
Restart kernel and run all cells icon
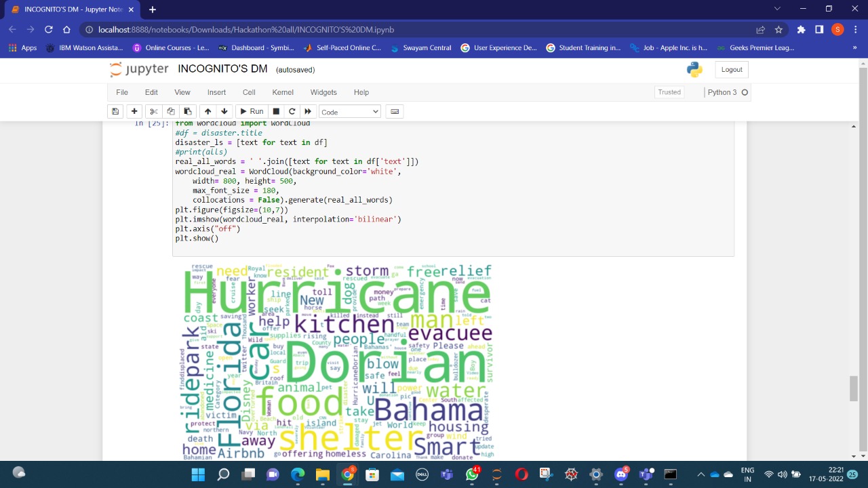(308, 111)
